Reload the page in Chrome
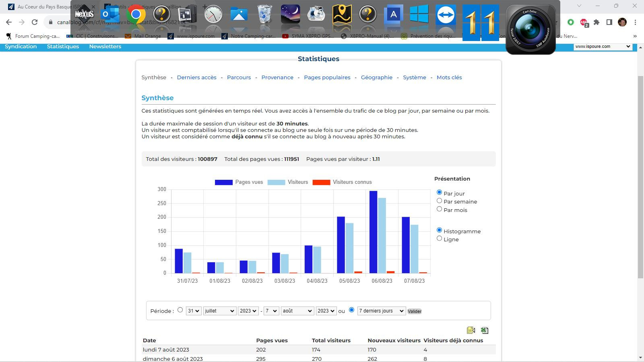This screenshot has width=644, height=362. click(x=35, y=23)
